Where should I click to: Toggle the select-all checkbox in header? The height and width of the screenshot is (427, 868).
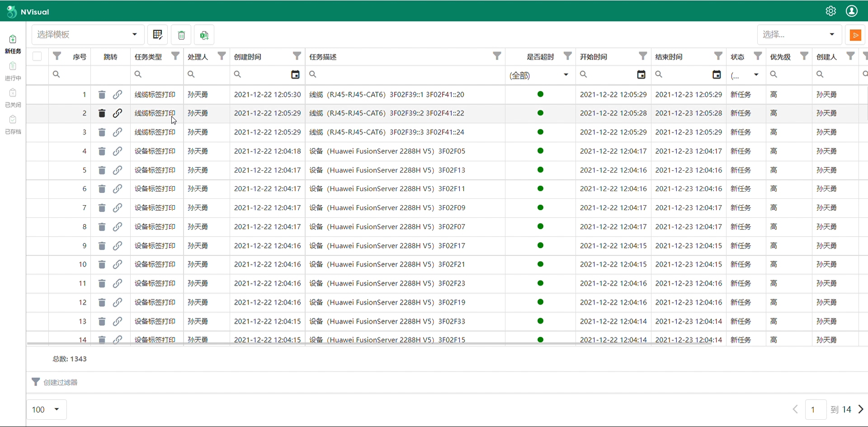[37, 56]
